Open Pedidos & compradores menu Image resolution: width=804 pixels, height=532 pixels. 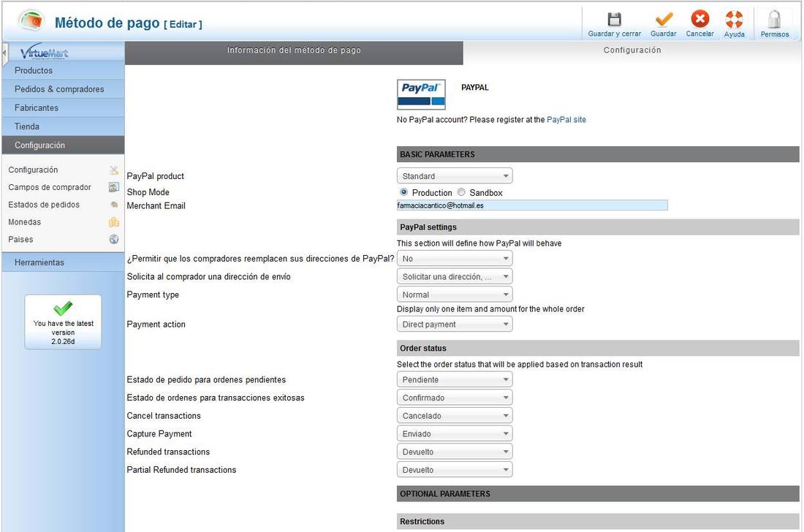[63, 89]
